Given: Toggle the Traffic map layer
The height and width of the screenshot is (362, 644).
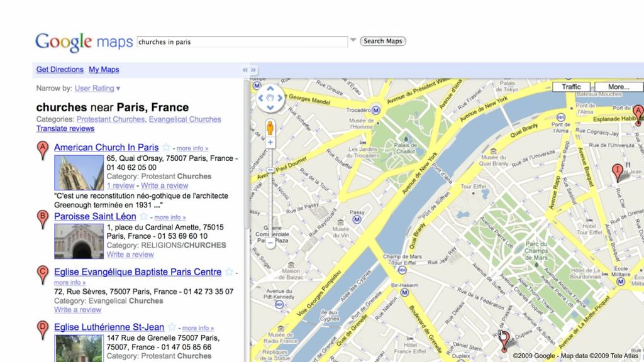Looking at the screenshot, I should [x=571, y=87].
